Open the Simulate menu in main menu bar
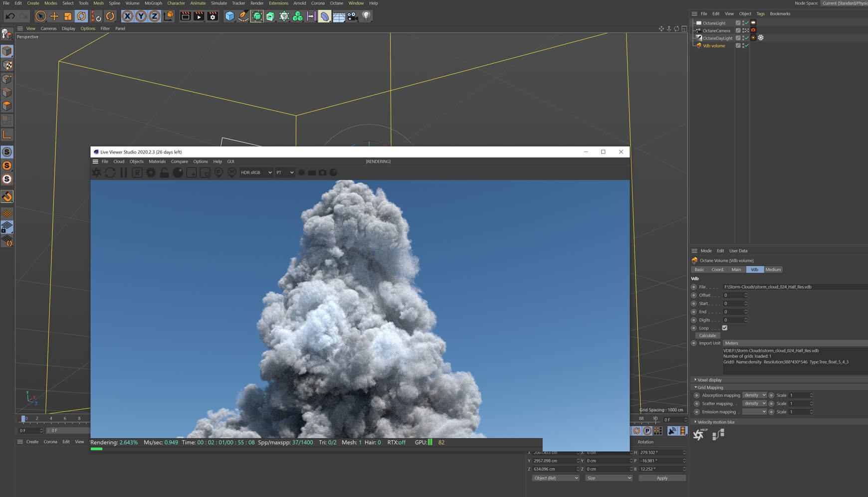 [x=218, y=3]
